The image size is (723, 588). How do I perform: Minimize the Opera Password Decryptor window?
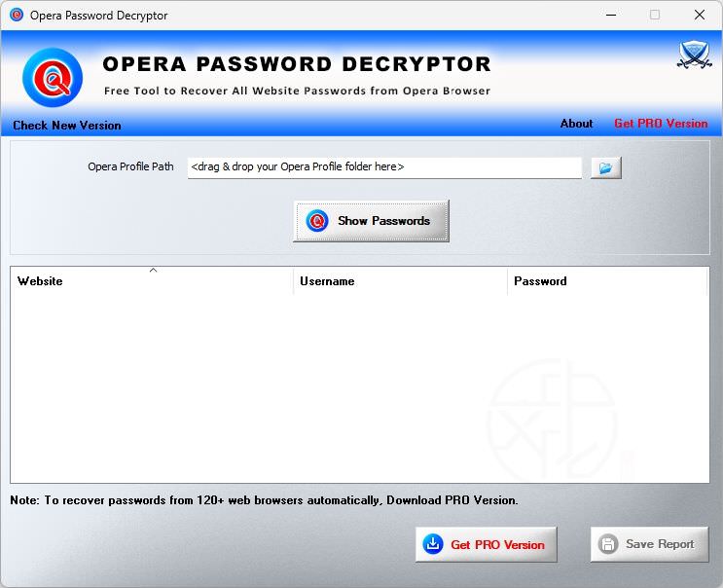coord(611,16)
